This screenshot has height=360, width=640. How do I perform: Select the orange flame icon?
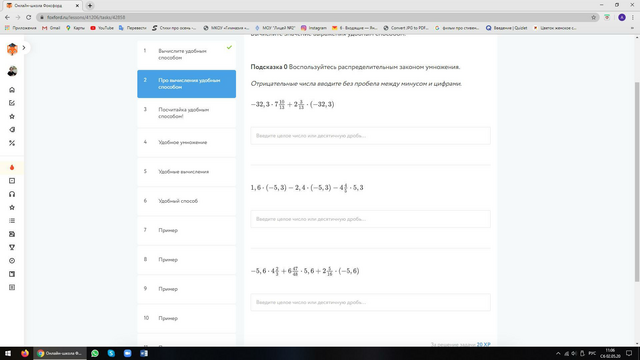12,167
